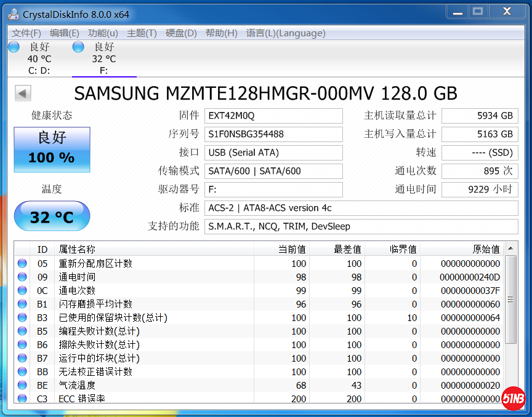Viewport: 532px width, 417px height.
Task: Click the 32 °C temperature button
Action: point(52,216)
